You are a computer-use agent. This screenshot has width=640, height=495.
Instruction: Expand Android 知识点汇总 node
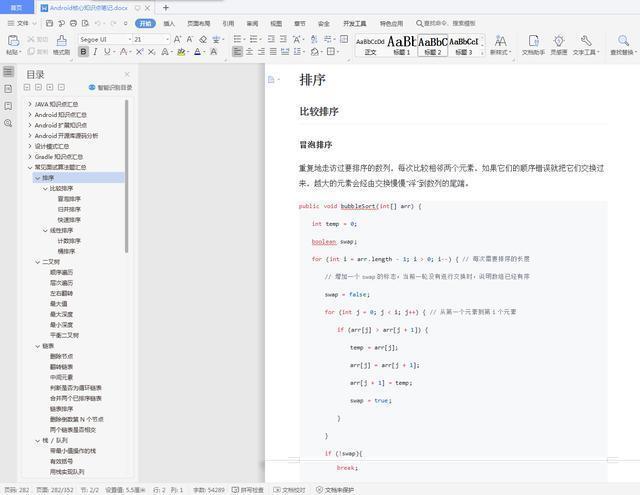point(30,115)
